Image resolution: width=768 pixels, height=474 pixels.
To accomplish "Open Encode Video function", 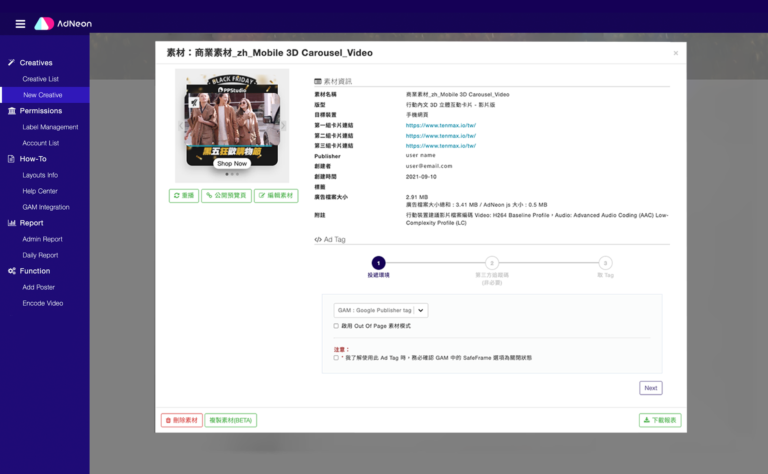I will coord(43,303).
